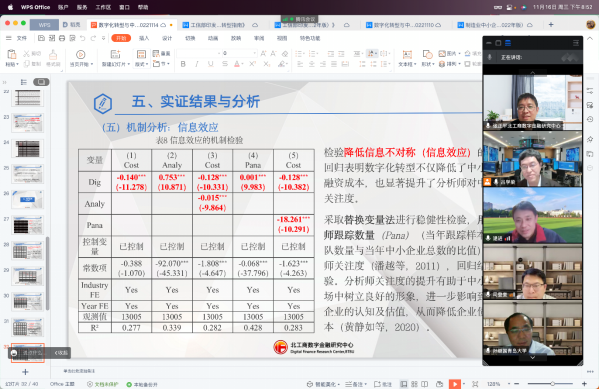
Task: Click the Italic formatting icon
Action: coord(197,64)
